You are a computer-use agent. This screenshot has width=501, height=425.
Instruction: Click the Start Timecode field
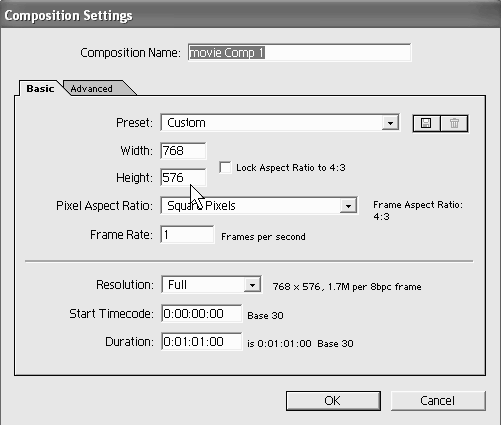click(x=202, y=314)
